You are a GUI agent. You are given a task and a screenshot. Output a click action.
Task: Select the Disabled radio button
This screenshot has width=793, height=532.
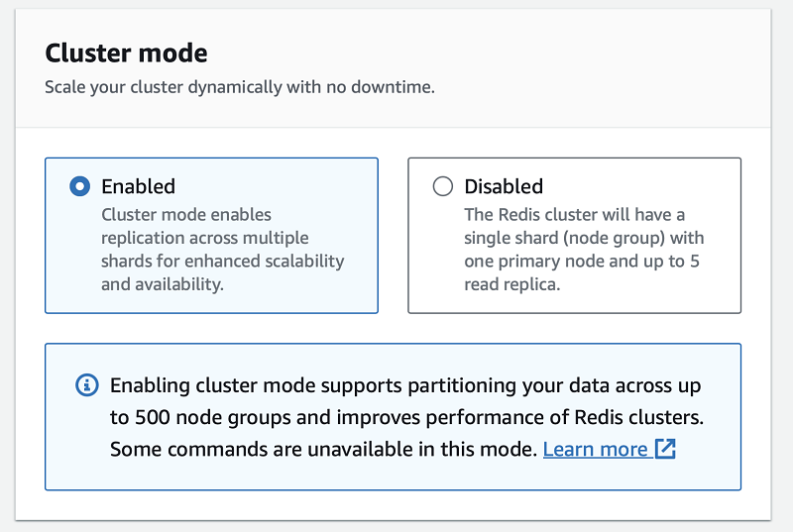(442, 186)
